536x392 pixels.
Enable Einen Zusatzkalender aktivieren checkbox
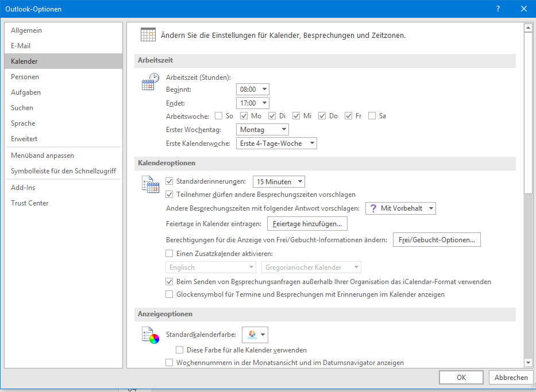(169, 253)
